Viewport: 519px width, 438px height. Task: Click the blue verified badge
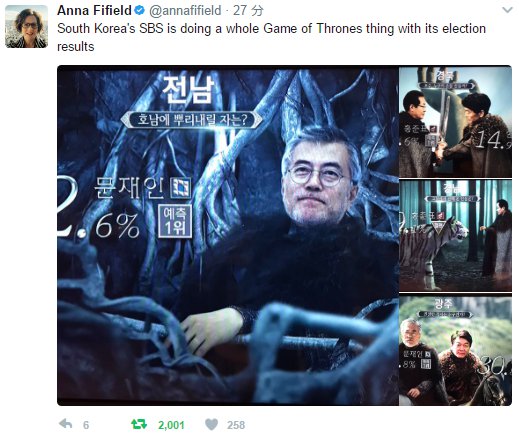click(x=139, y=11)
